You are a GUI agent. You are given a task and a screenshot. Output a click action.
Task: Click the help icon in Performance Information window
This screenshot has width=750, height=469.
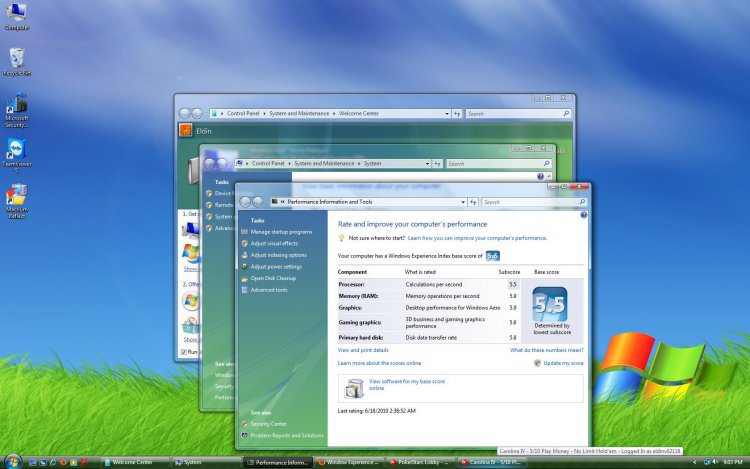tap(584, 215)
